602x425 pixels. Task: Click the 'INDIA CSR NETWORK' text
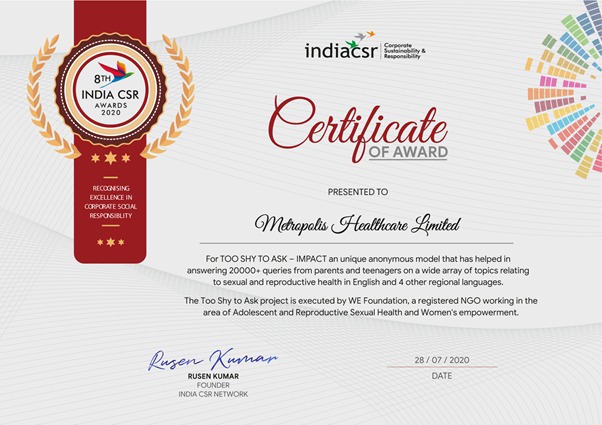213,394
